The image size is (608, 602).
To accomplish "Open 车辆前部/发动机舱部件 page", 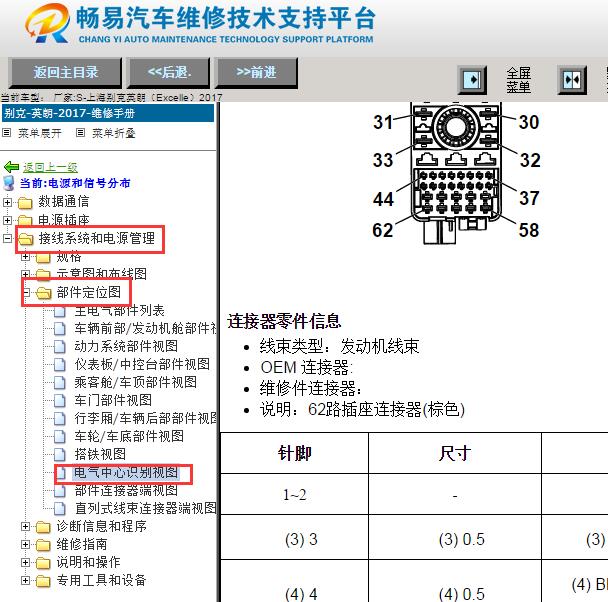I will click(x=145, y=328).
